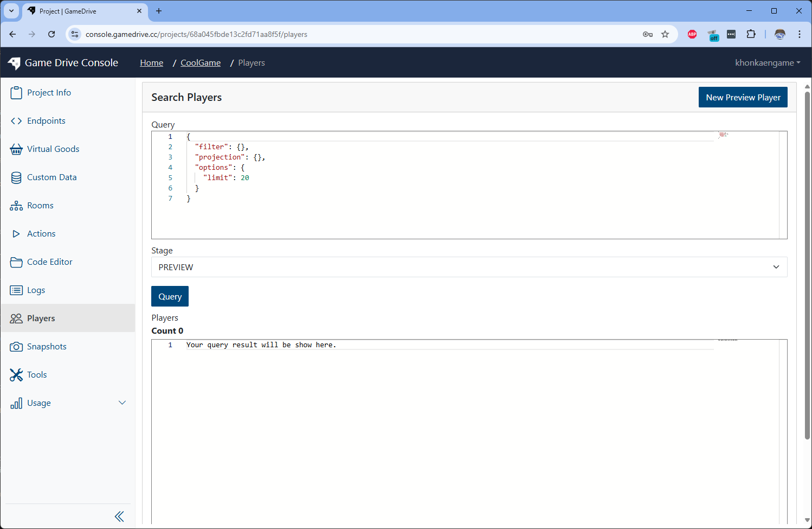812x529 pixels.
Task: Open Project Info in sidebar
Action: click(x=49, y=93)
